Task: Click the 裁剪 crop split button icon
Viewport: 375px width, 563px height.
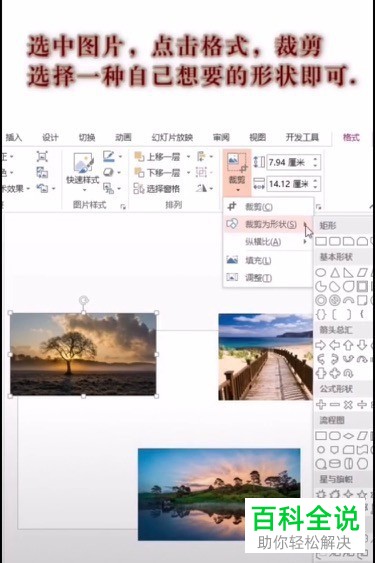Action: (x=237, y=162)
